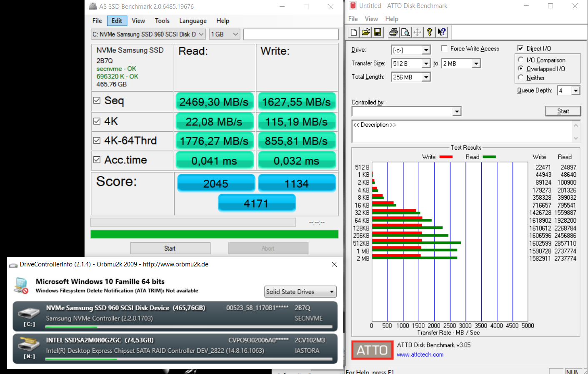Screen dimensions: 588x374
Task: Open the Solid State Drives filter dropdown
Action: point(300,292)
